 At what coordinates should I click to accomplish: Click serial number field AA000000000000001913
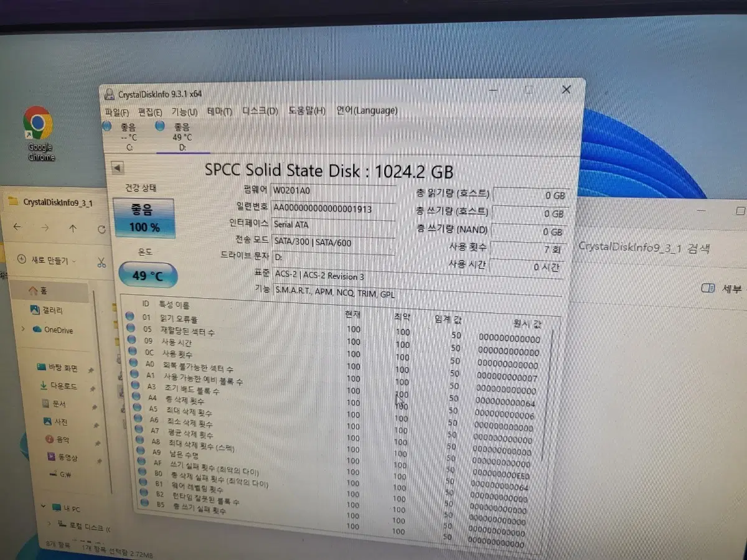coord(333,209)
